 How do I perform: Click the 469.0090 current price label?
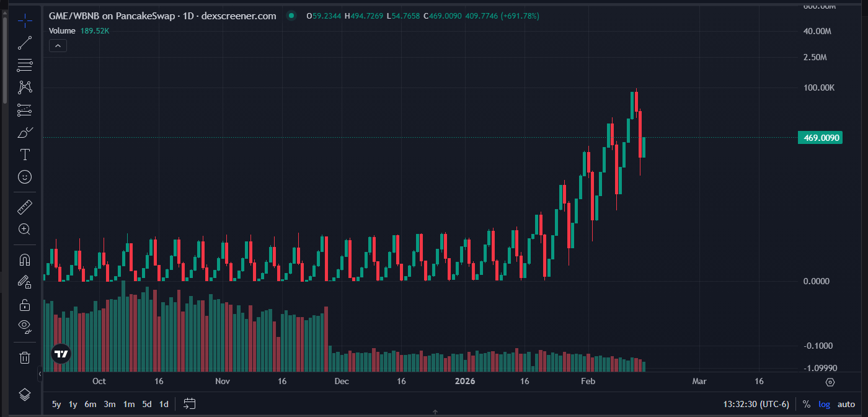[820, 138]
